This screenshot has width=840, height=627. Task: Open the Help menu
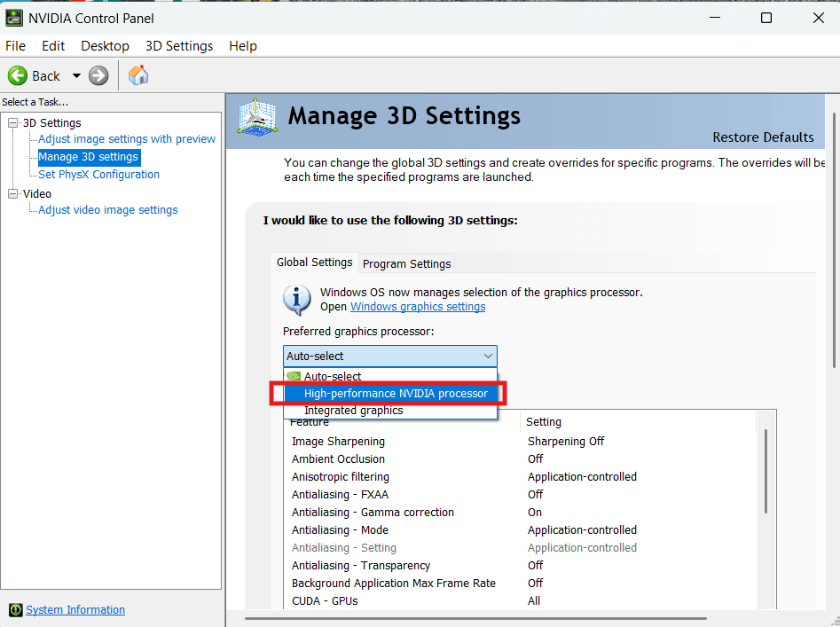pos(243,46)
